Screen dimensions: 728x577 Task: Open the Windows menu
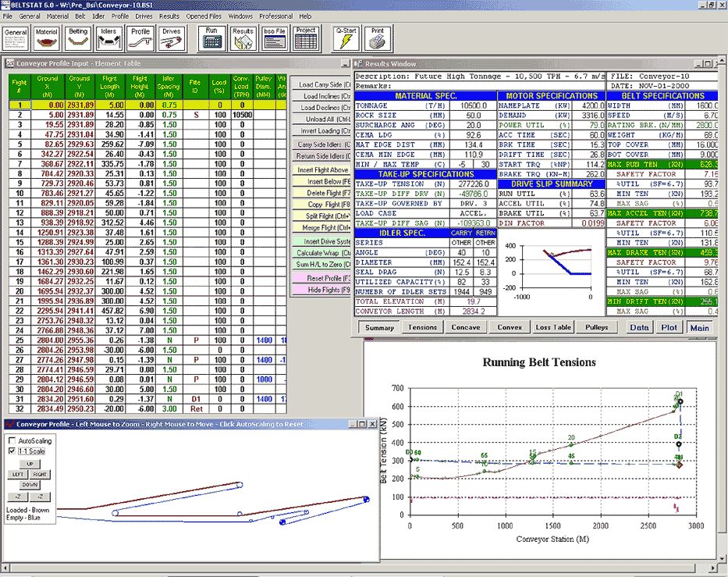pos(240,16)
